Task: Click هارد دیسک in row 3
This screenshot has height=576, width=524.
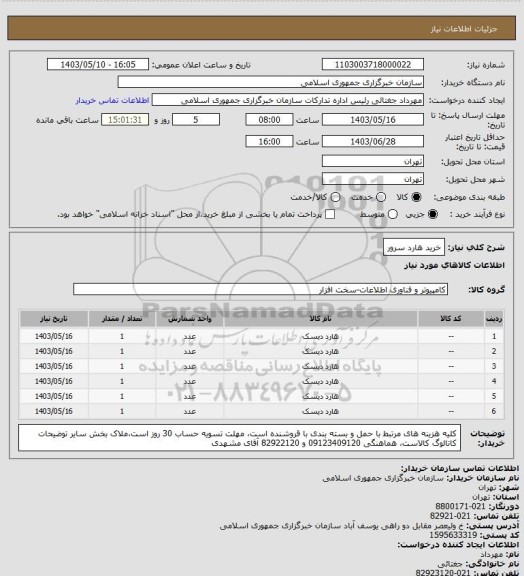Action: tap(320, 366)
